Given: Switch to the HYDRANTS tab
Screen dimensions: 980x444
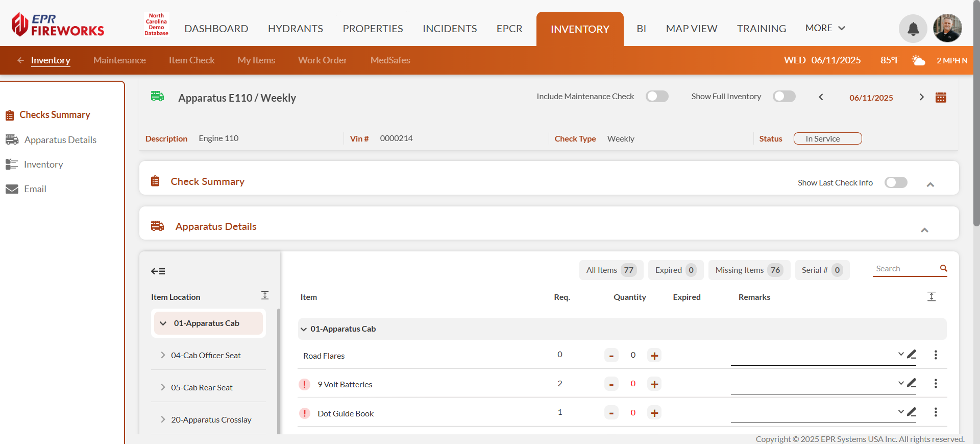Looking at the screenshot, I should 295,29.
